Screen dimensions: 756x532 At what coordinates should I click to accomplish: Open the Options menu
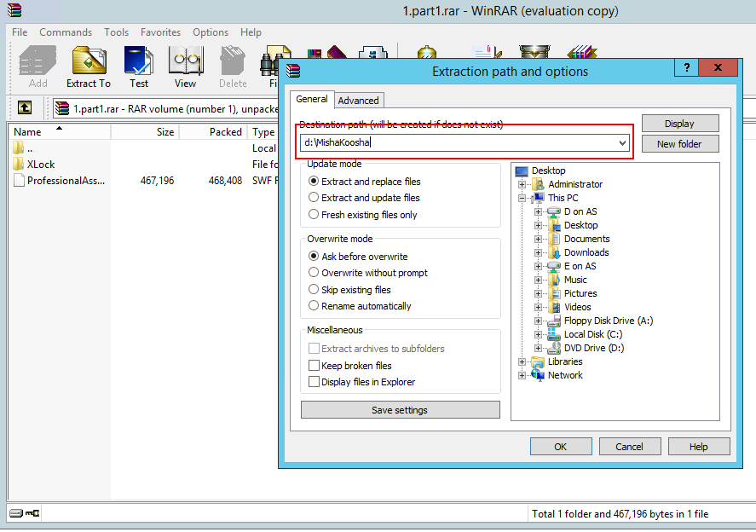tap(211, 32)
